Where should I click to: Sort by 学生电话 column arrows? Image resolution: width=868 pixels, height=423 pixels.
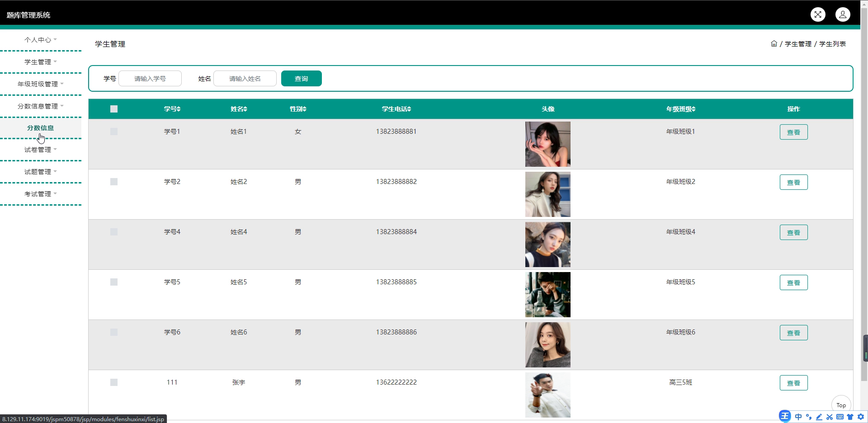click(x=409, y=109)
